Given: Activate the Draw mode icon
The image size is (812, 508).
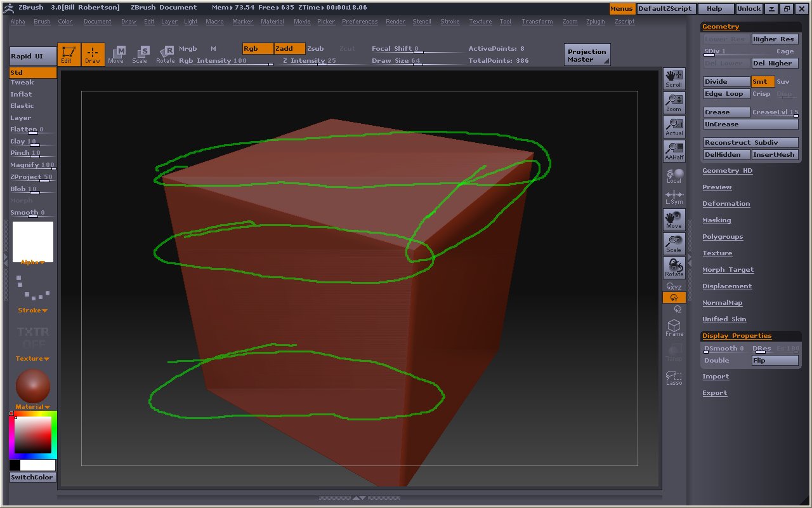Looking at the screenshot, I should (93, 54).
